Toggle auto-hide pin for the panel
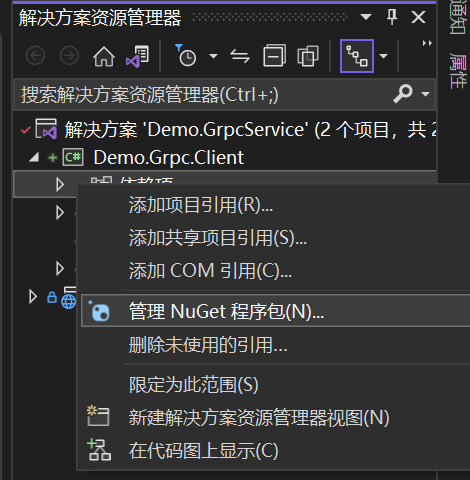Image resolution: width=470 pixels, height=480 pixels. 392,17
